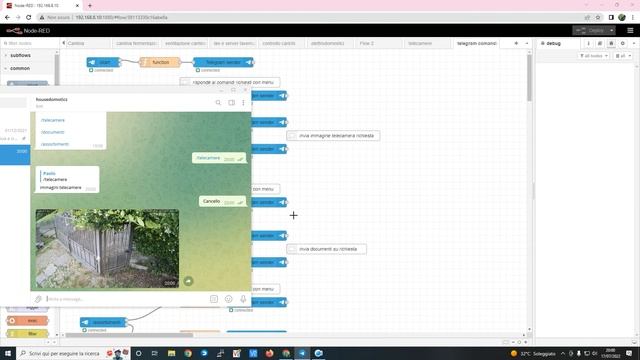The height and width of the screenshot is (360, 640).
Task: Show the info sidebar tab icon
Action: tap(588, 43)
